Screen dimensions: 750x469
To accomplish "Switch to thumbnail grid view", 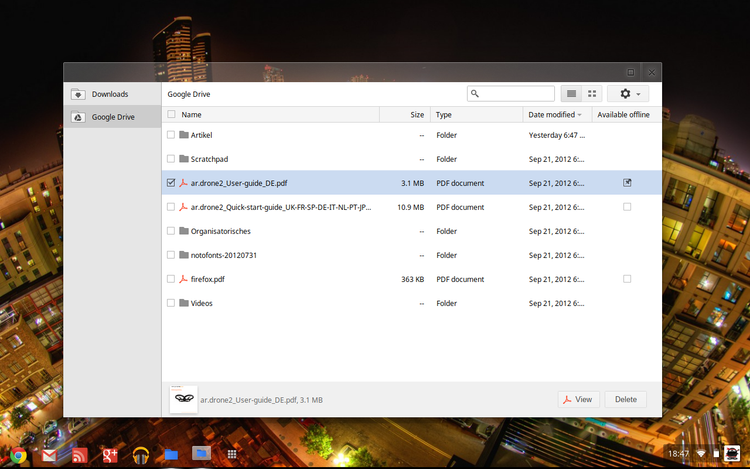I will pyautogui.click(x=592, y=94).
